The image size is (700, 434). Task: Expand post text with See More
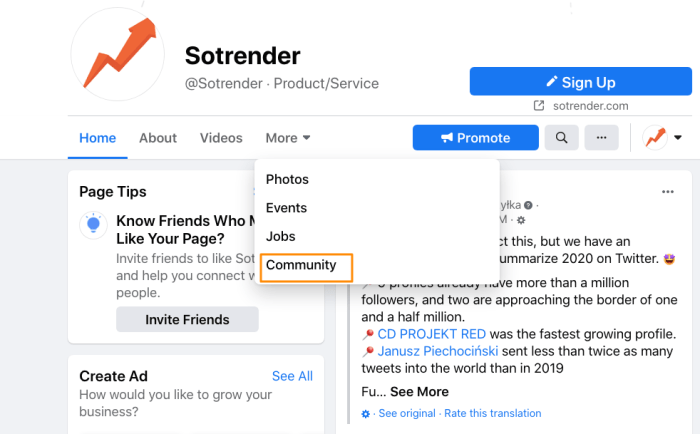419,392
